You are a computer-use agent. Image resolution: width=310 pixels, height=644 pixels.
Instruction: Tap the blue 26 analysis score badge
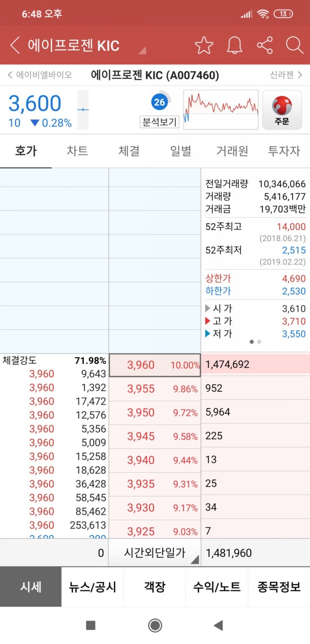pyautogui.click(x=159, y=102)
